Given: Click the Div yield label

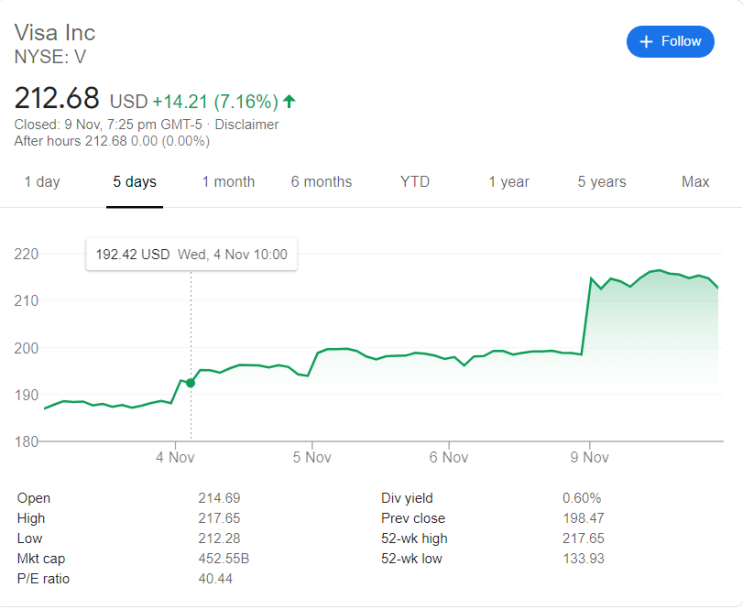Looking at the screenshot, I should click(407, 498).
